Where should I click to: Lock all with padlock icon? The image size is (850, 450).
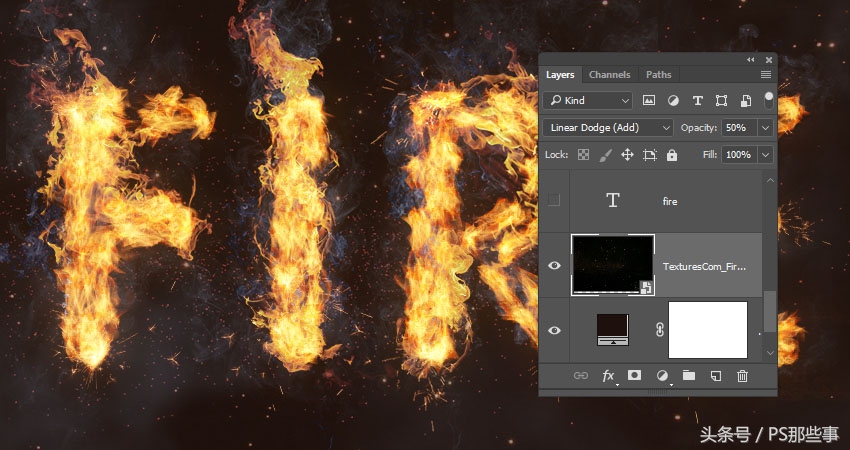pyautogui.click(x=672, y=155)
